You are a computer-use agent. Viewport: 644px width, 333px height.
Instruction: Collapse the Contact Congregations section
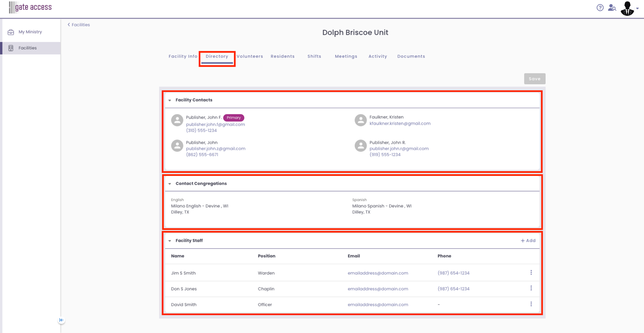(170, 184)
